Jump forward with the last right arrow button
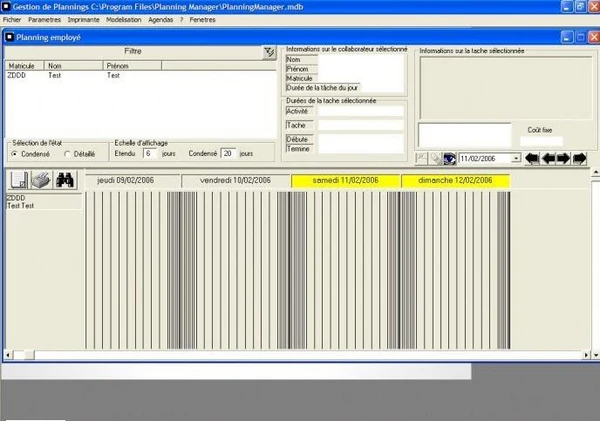 click(579, 158)
